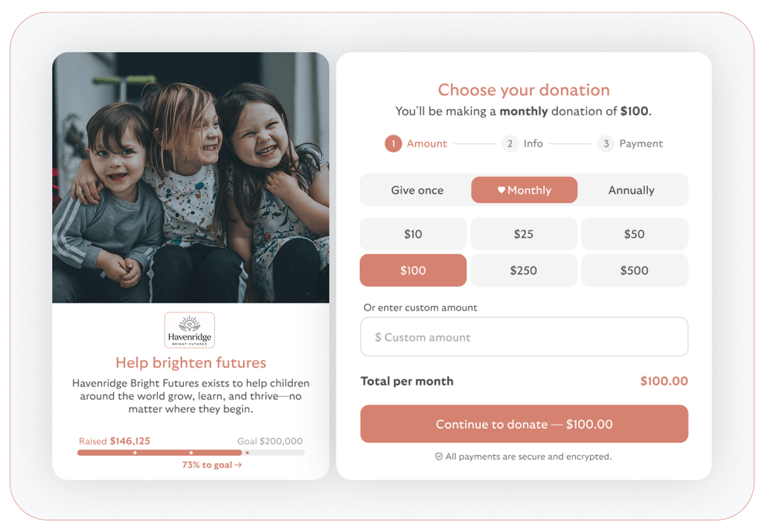Click the Havenridge logo badge

tap(190, 330)
